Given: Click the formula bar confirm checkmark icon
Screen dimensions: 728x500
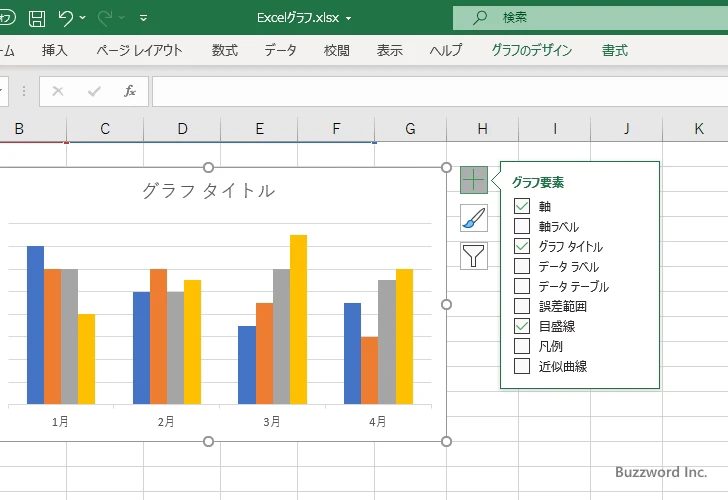Looking at the screenshot, I should [94, 91].
